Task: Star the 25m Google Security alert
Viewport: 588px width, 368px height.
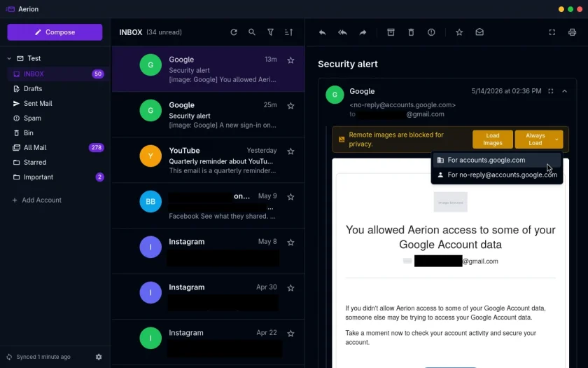Action: click(x=290, y=106)
